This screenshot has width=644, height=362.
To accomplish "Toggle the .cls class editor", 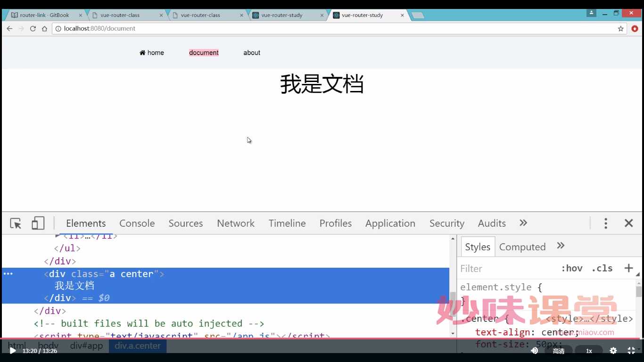I will click(602, 268).
